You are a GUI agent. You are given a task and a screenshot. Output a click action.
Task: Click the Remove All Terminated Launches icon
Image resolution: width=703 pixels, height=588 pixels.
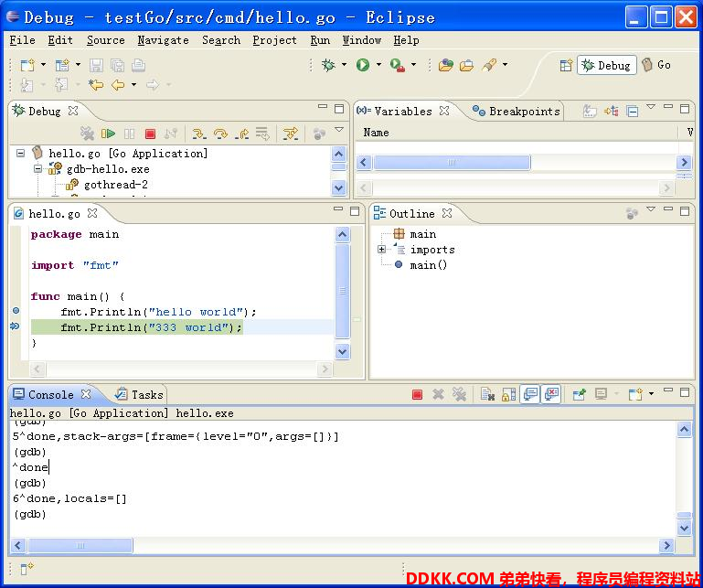[x=87, y=134]
